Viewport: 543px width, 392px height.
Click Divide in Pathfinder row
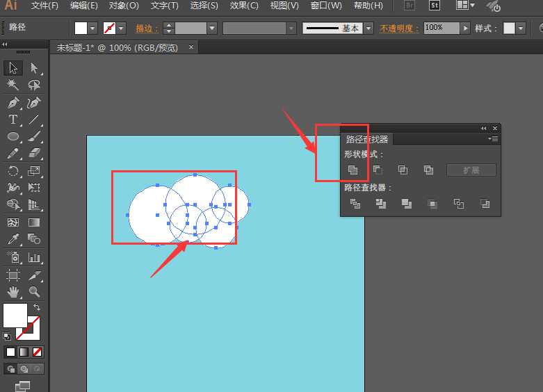pyautogui.click(x=355, y=204)
